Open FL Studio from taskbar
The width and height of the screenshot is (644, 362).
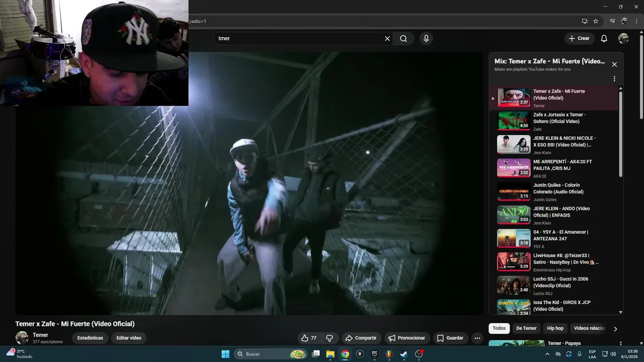coord(389,354)
